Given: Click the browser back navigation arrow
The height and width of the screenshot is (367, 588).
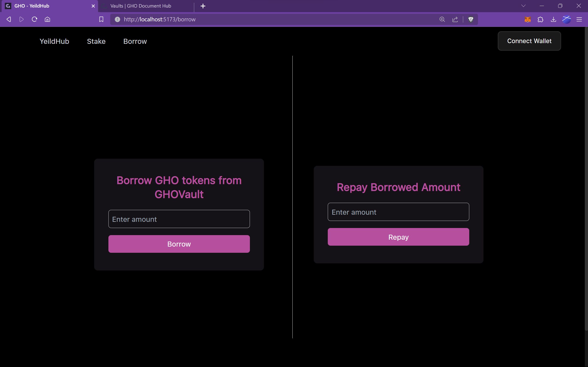Looking at the screenshot, I should pos(8,19).
